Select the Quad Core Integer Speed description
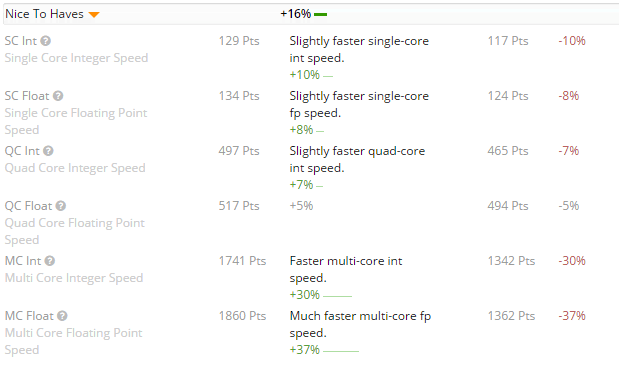The height and width of the screenshot is (366, 619). (x=75, y=168)
